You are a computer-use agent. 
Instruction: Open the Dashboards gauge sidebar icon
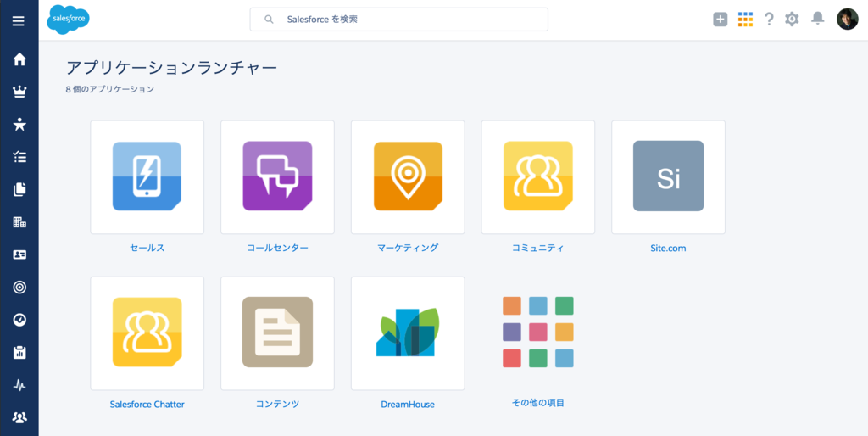(x=19, y=320)
